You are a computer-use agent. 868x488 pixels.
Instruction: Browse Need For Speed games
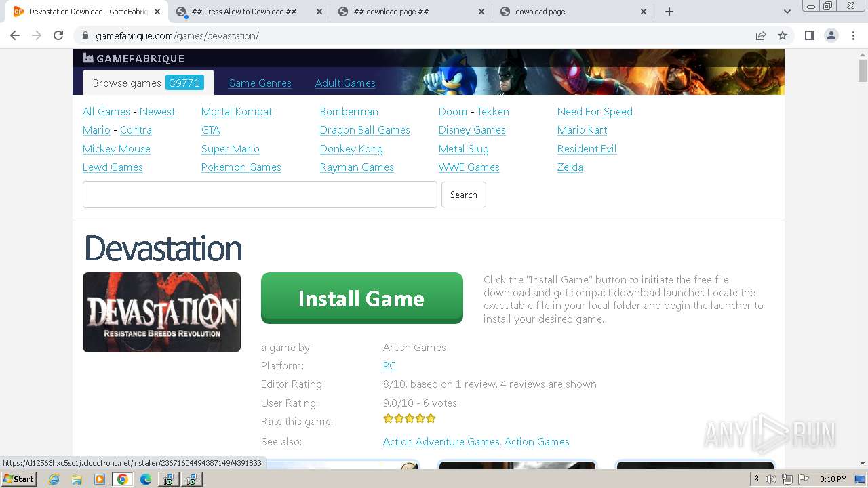595,112
